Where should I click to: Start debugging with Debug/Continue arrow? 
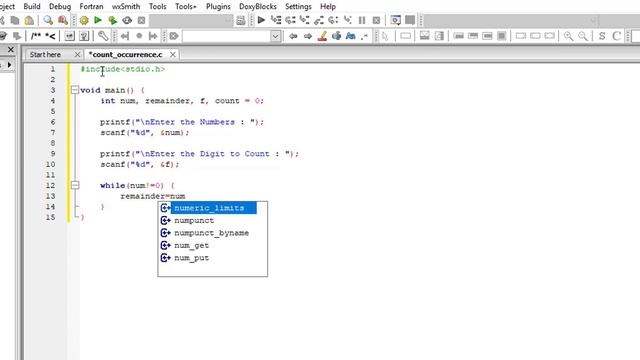tap(261, 20)
